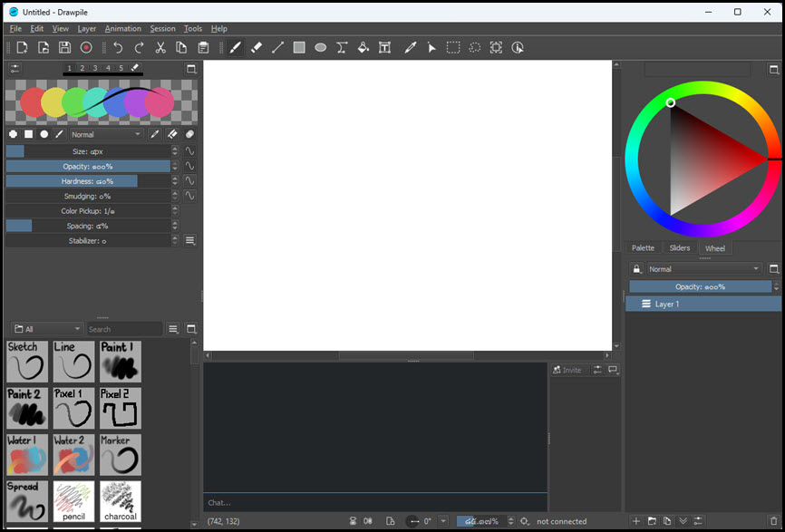Select the Inspector tool
Image resolution: width=785 pixels, height=532 pixels.
[518, 47]
